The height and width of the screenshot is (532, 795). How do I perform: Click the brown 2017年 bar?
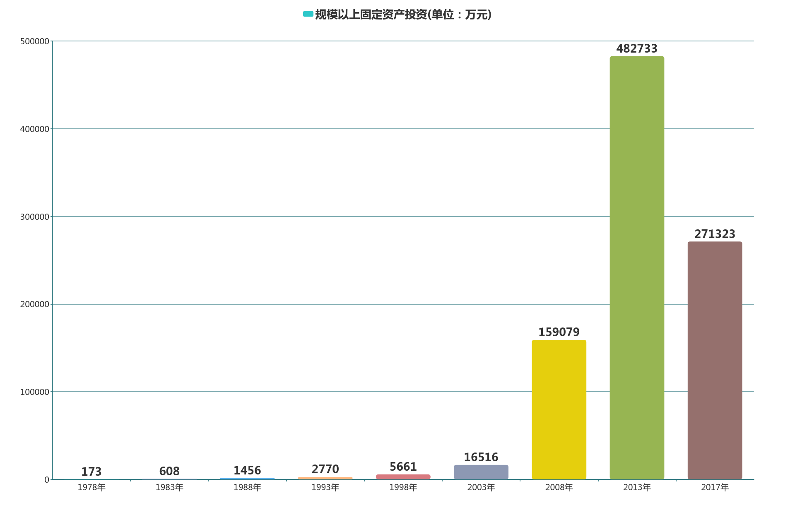coord(714,360)
